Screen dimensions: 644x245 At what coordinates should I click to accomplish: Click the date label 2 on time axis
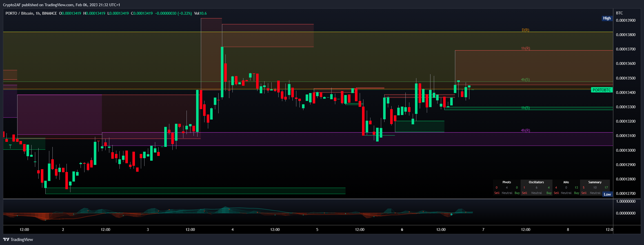[63, 229]
